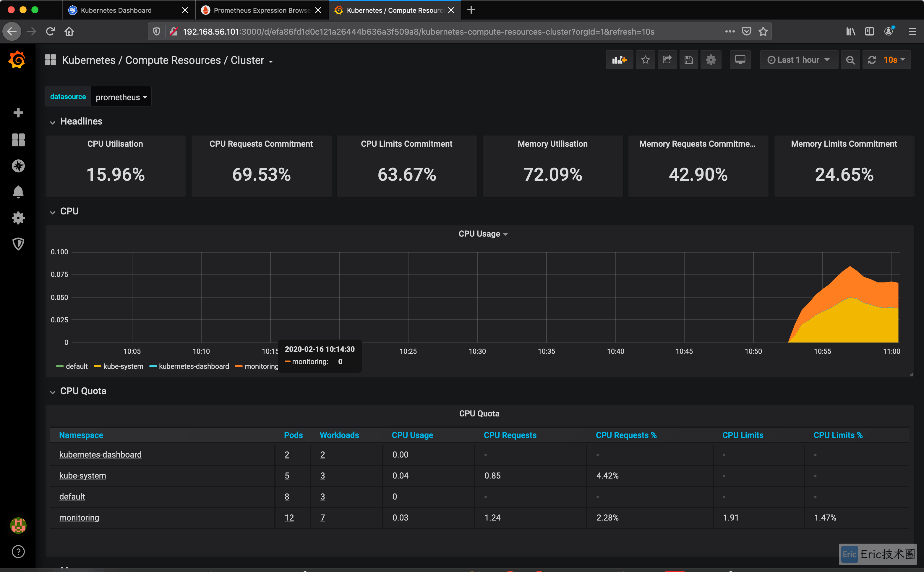Image resolution: width=924 pixels, height=572 pixels.
Task: Open the Explore compass icon
Action: click(18, 166)
